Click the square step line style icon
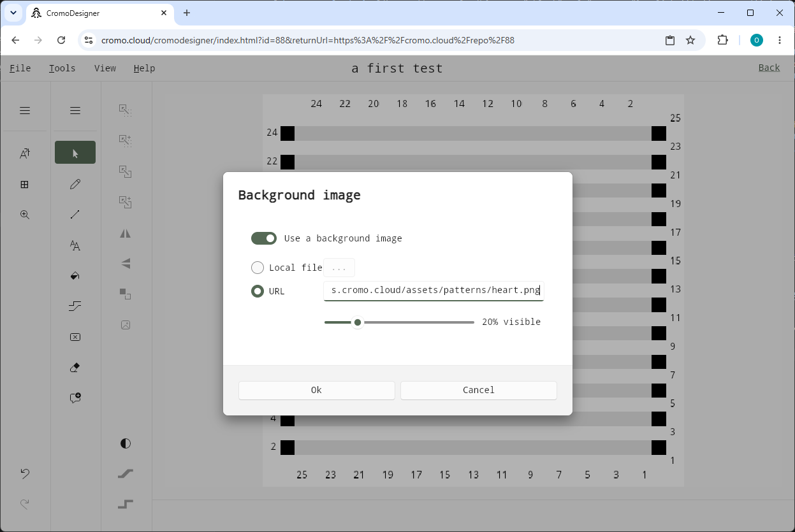The height and width of the screenshot is (532, 795). pos(126,504)
